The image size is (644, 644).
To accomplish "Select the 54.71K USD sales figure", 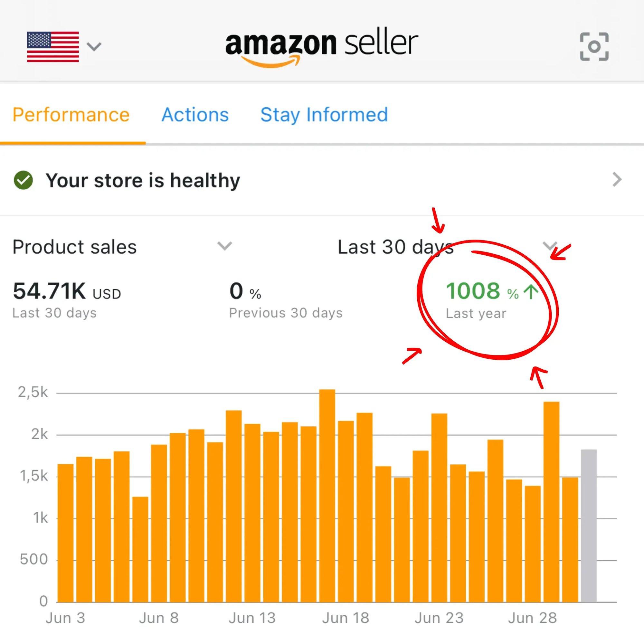I will (x=67, y=292).
